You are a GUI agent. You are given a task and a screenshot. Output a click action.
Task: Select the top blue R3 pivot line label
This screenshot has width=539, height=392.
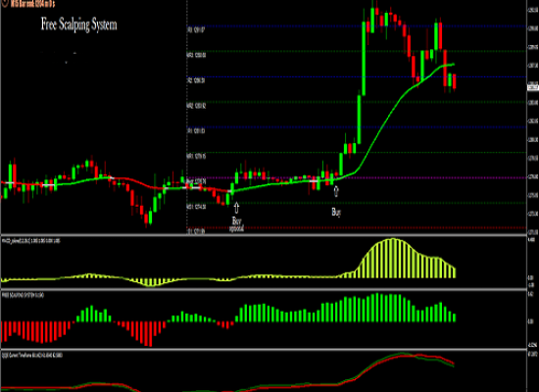196,30
